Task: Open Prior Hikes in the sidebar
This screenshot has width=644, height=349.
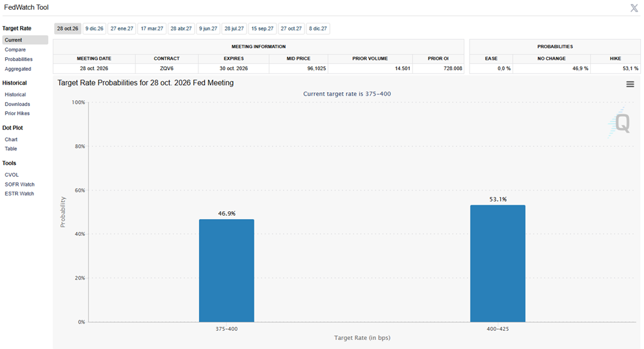Action: coord(18,114)
